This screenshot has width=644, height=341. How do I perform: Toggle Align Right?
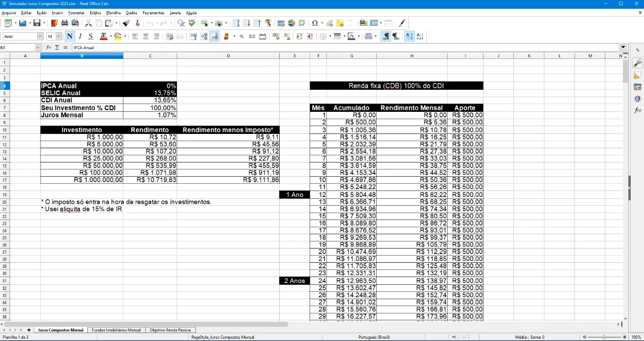coord(156,36)
